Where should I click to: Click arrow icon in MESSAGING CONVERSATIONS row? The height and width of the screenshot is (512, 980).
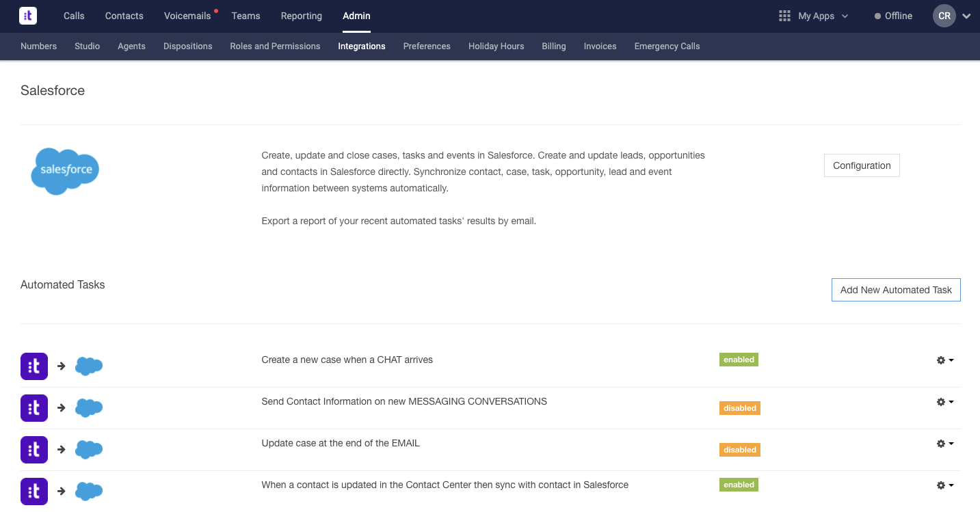pos(62,408)
